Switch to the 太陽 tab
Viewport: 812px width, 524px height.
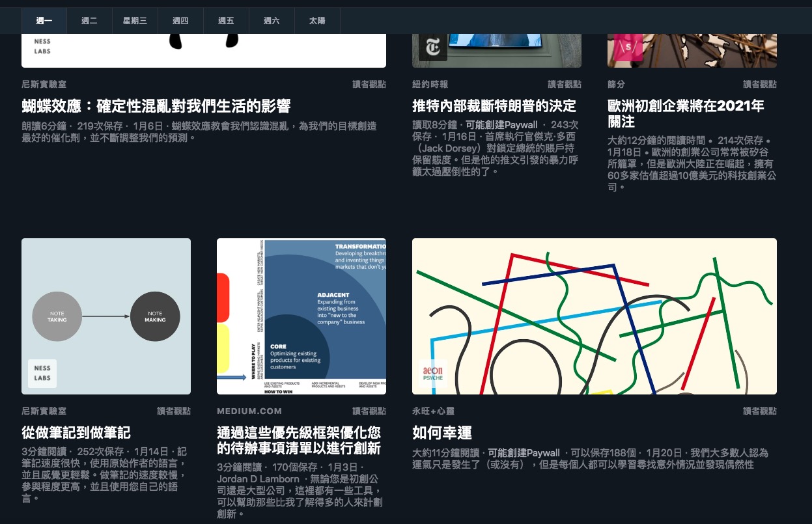coord(318,21)
